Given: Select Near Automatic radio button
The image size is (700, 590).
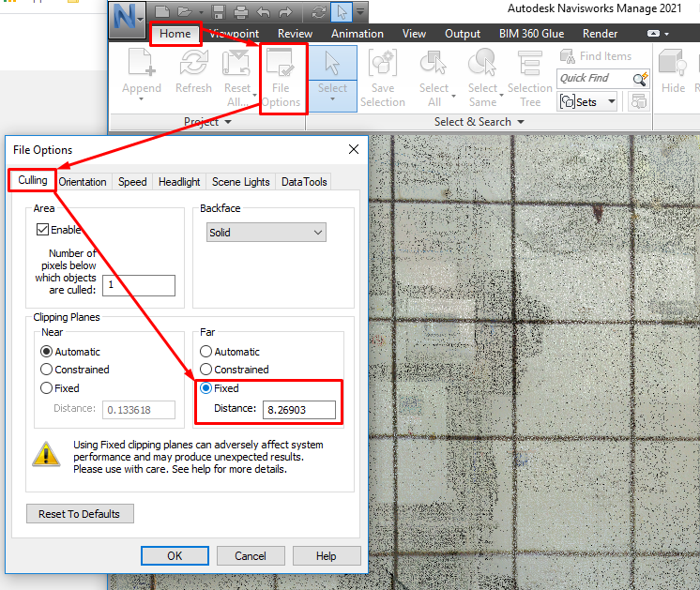Looking at the screenshot, I should coord(46,352).
